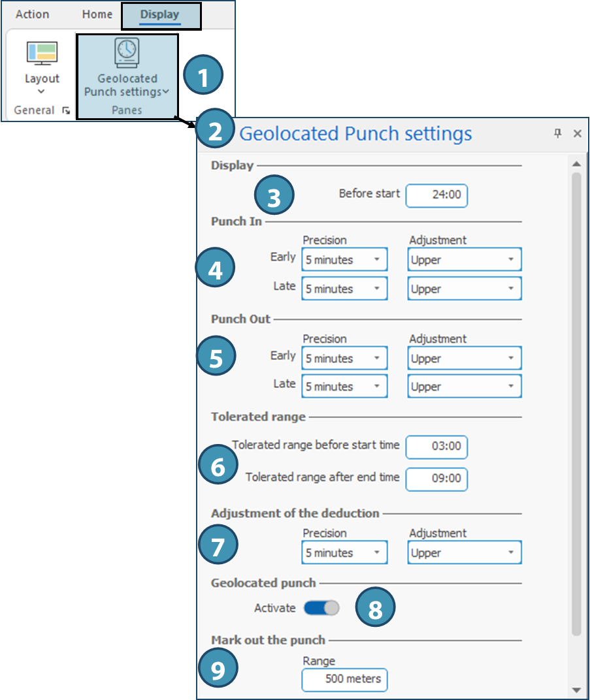Image resolution: width=590 pixels, height=700 pixels.
Task: Click the Panes group label
Action: pos(127,110)
